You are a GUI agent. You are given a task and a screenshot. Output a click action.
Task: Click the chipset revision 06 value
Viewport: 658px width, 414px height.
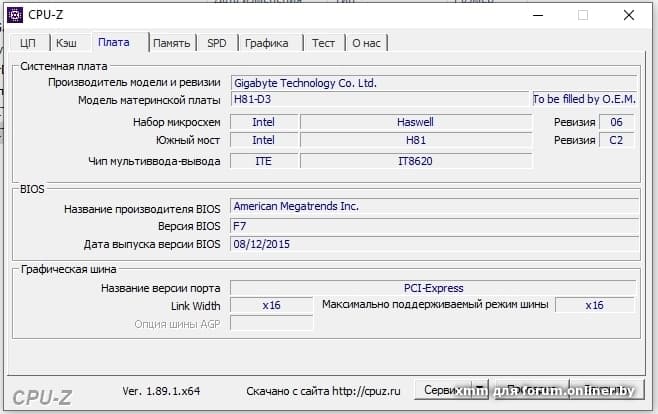tap(616, 122)
